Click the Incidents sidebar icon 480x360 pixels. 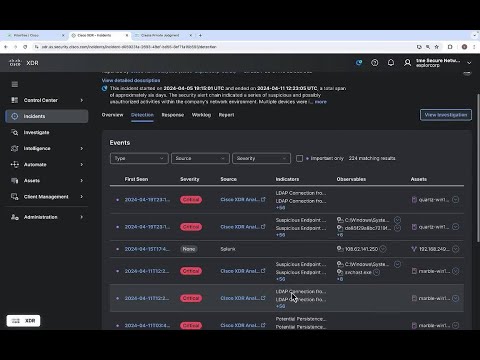click(x=15, y=116)
